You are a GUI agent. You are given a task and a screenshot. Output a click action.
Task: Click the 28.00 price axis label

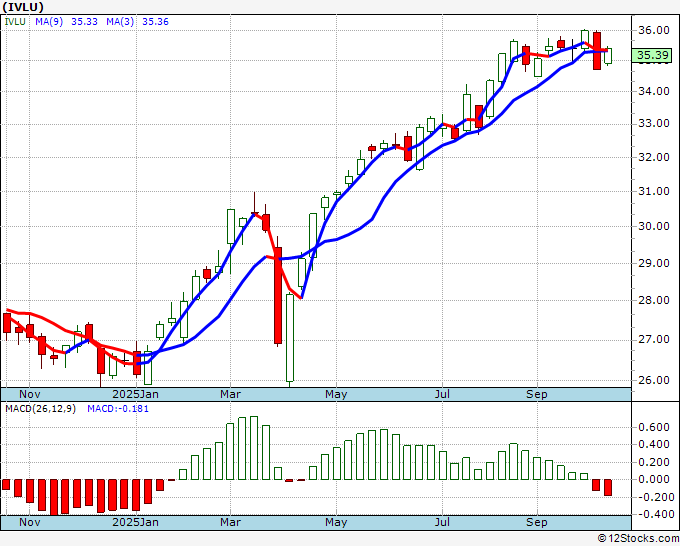pos(653,300)
